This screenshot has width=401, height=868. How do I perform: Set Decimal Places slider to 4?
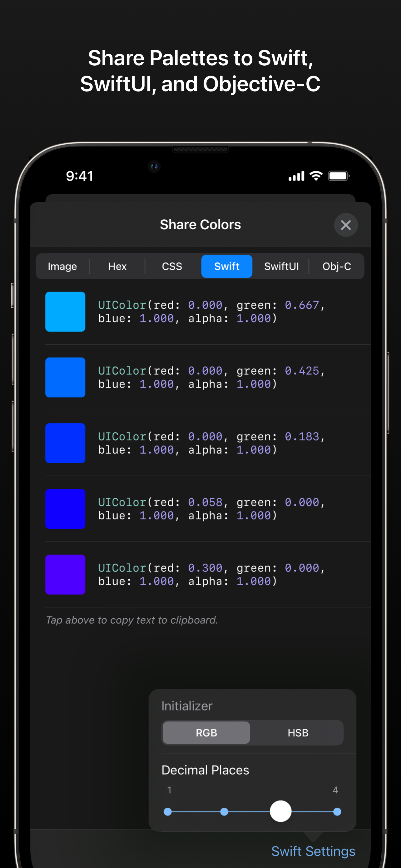tap(337, 812)
